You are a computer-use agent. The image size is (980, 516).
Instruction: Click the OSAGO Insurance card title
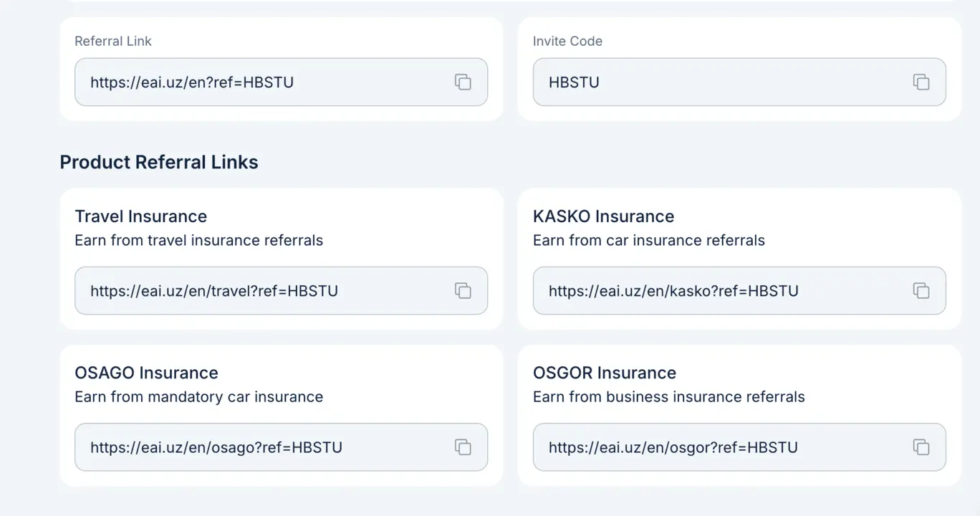point(146,373)
